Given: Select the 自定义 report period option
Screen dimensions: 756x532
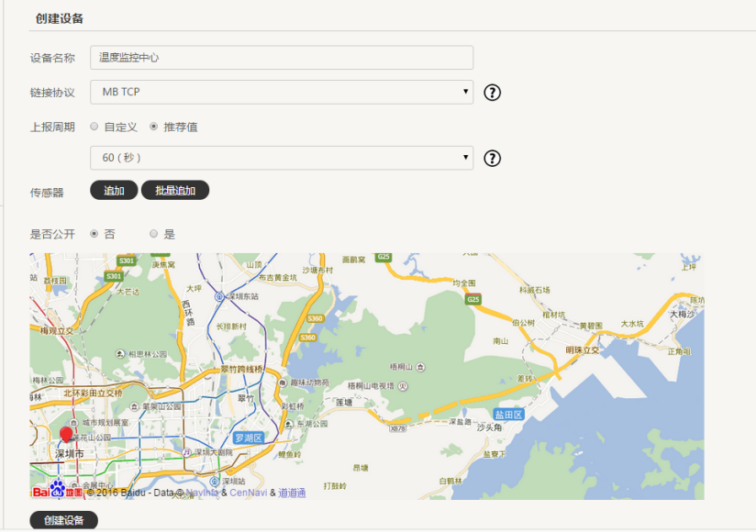Looking at the screenshot, I should [x=94, y=127].
